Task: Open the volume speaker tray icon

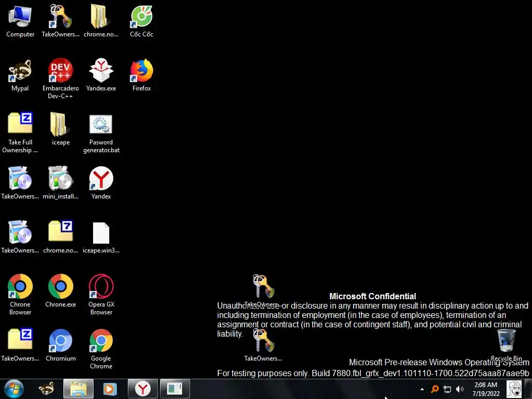Action: click(x=460, y=389)
